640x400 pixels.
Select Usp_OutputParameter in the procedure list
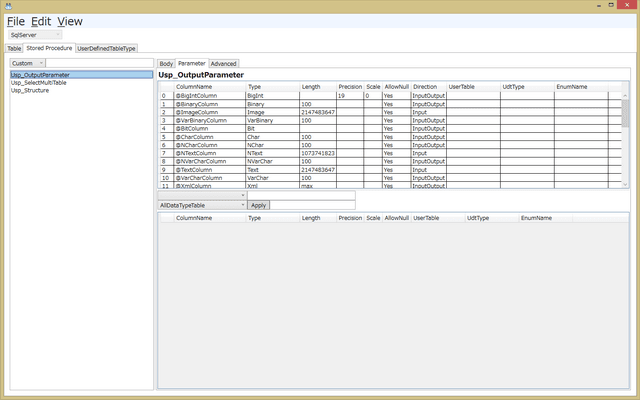pyautogui.click(x=82, y=75)
